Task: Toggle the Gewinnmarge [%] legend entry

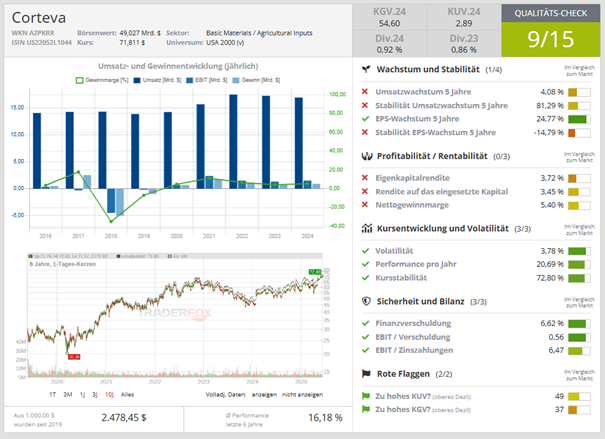Action: click(102, 80)
